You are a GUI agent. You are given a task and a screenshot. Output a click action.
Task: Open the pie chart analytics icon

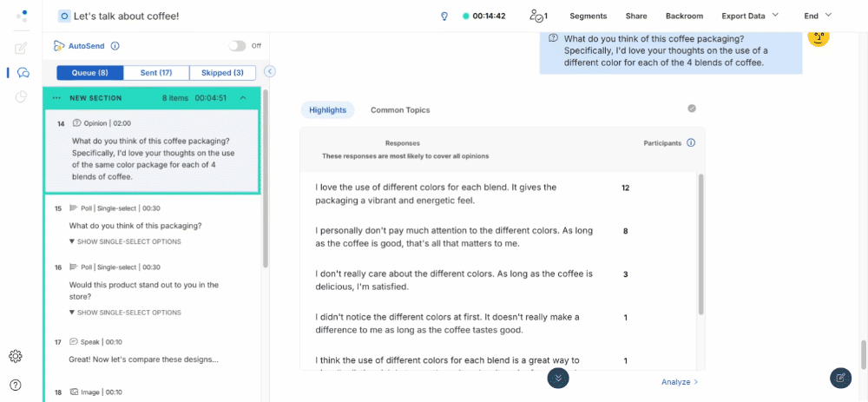[x=22, y=96]
